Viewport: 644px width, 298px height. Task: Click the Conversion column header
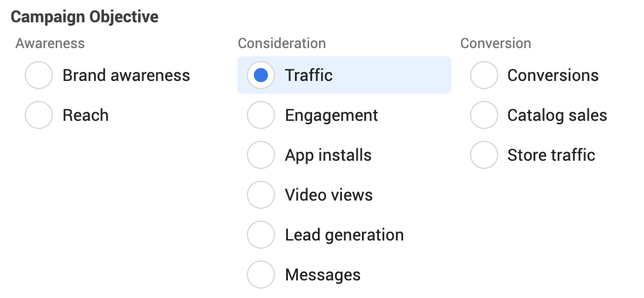[x=496, y=43]
